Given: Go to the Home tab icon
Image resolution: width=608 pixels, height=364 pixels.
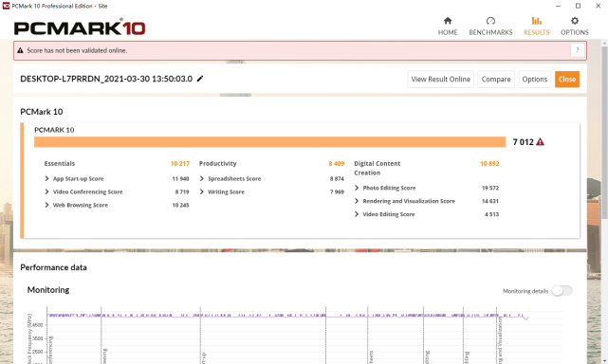Looking at the screenshot, I should click(448, 21).
